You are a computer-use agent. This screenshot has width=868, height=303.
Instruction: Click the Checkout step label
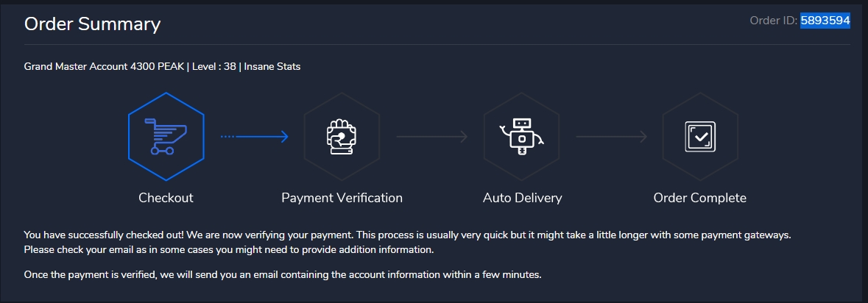point(166,198)
